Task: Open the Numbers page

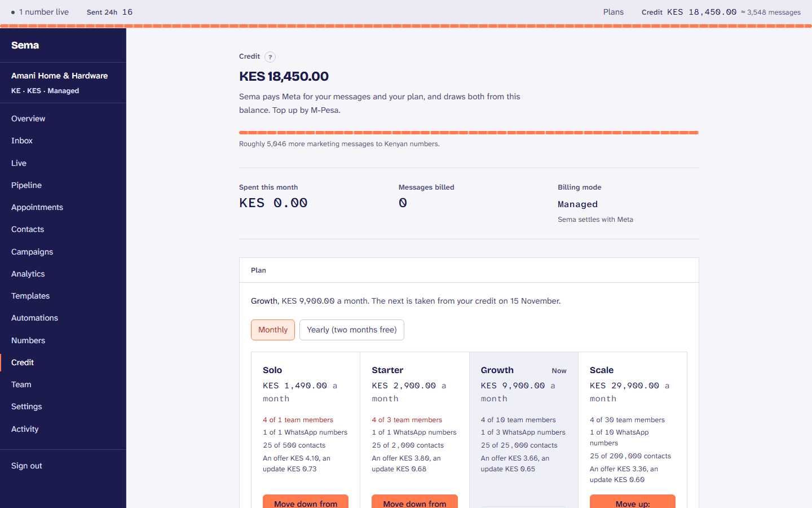Action: [x=28, y=340]
